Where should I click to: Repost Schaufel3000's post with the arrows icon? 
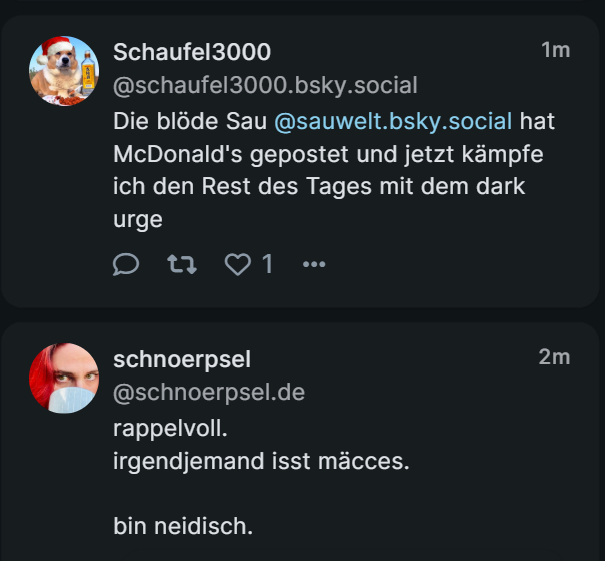[182, 264]
